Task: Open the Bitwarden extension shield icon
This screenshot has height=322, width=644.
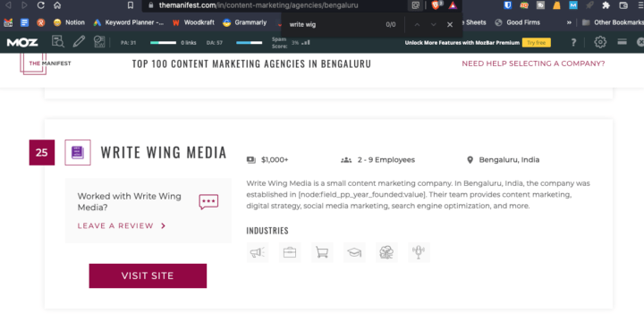Action: (508, 5)
